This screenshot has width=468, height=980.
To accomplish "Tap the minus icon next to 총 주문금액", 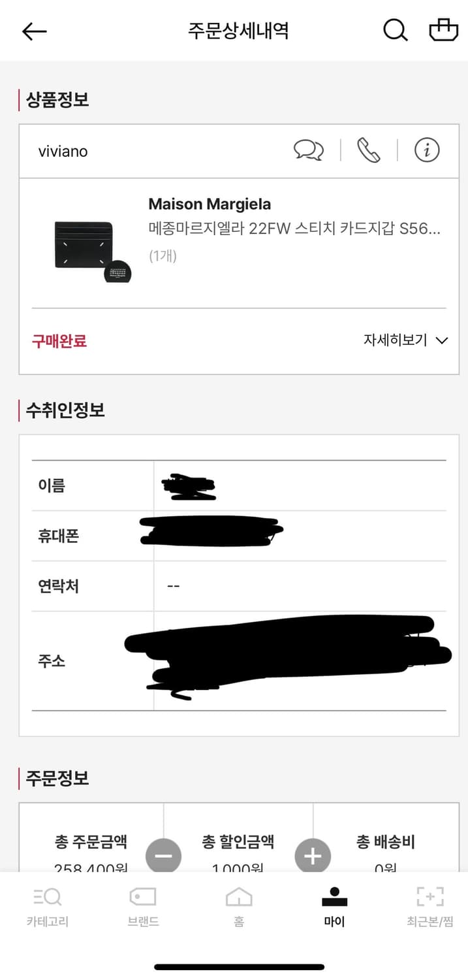I will click(164, 856).
